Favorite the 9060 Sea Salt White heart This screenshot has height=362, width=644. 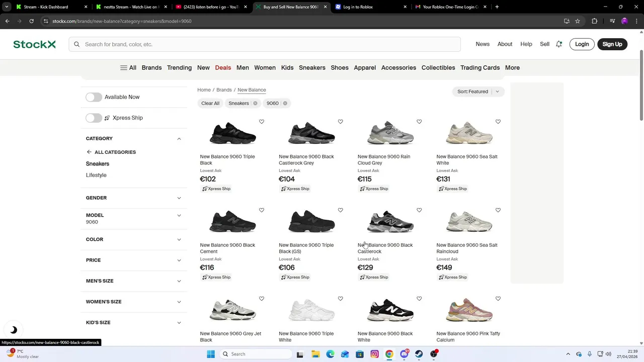[498, 122]
